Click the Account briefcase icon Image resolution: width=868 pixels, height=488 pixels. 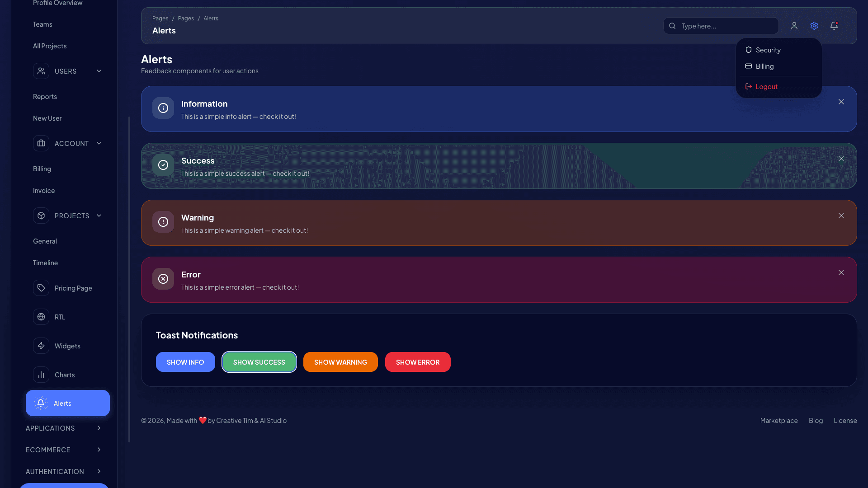click(41, 143)
